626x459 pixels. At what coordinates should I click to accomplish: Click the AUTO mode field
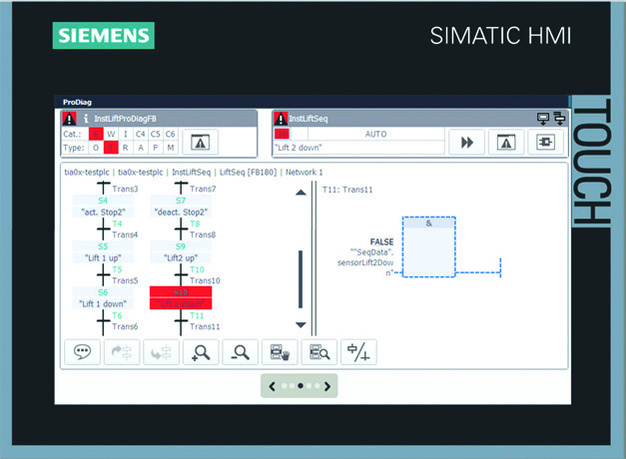[x=376, y=134]
